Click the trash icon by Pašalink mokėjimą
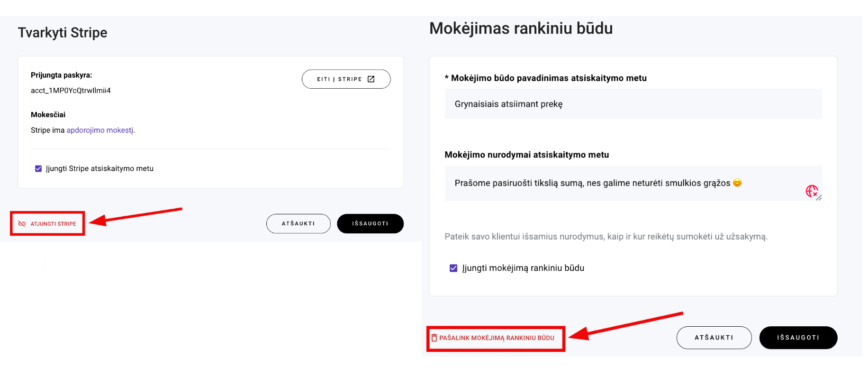 434,338
